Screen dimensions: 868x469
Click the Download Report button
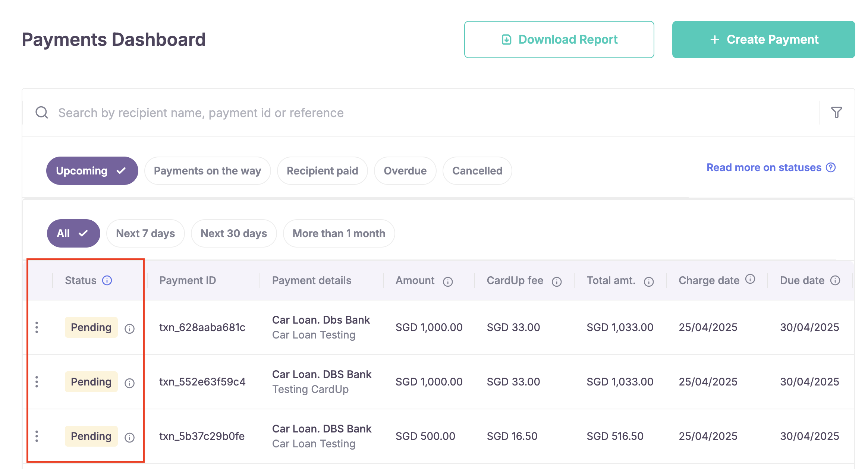coord(559,40)
